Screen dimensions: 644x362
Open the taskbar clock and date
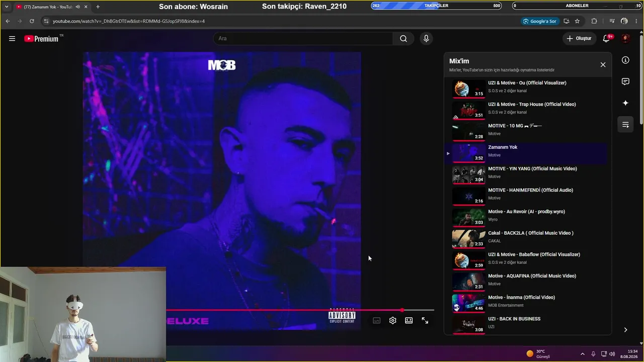click(629, 354)
